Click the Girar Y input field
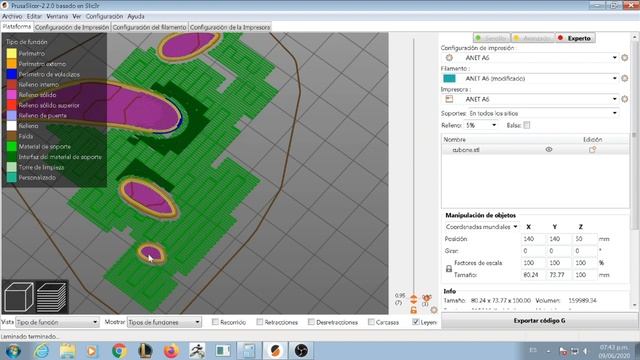Image resolution: width=640 pixels, height=360 pixels. 559,251
